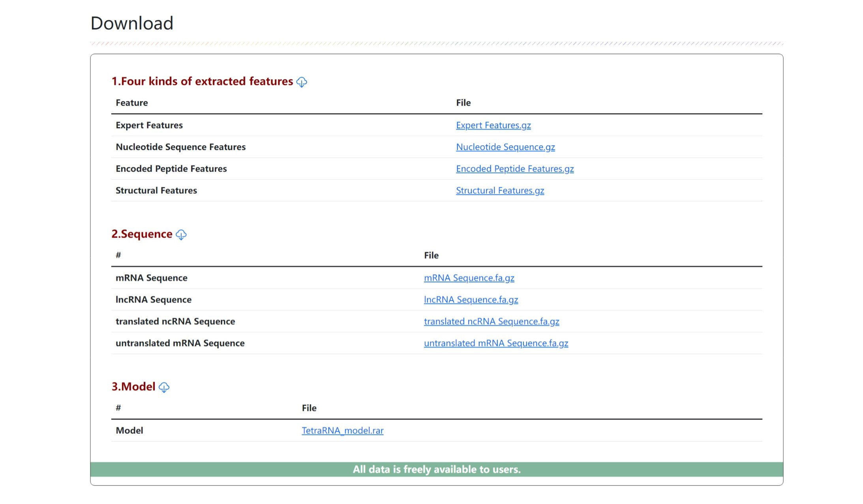Select the Expert Features row label

149,125
